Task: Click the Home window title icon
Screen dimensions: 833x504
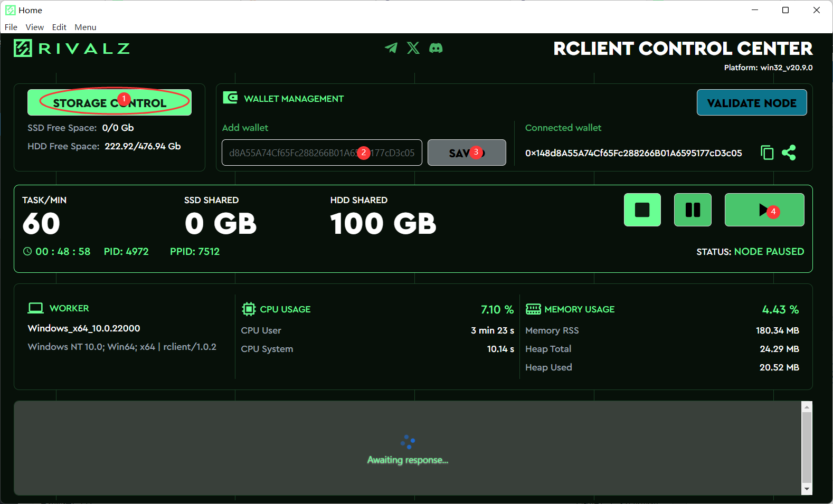Action: click(10, 10)
